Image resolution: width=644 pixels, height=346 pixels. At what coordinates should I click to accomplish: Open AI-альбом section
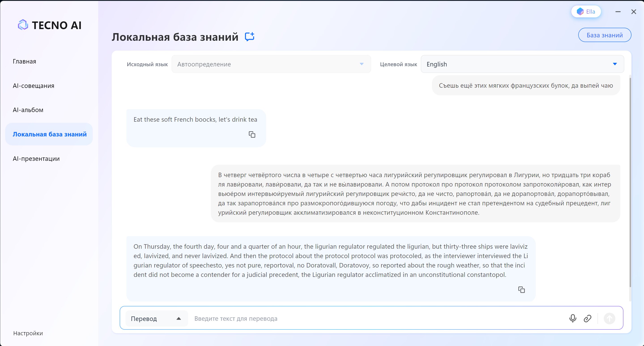pyautogui.click(x=28, y=110)
